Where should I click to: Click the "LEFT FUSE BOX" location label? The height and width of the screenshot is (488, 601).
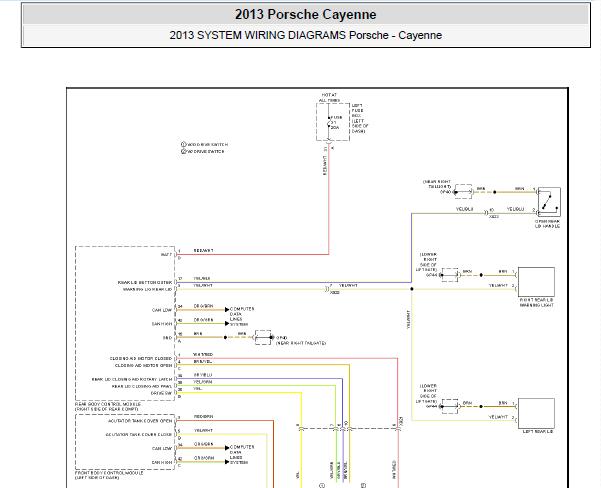(360, 118)
